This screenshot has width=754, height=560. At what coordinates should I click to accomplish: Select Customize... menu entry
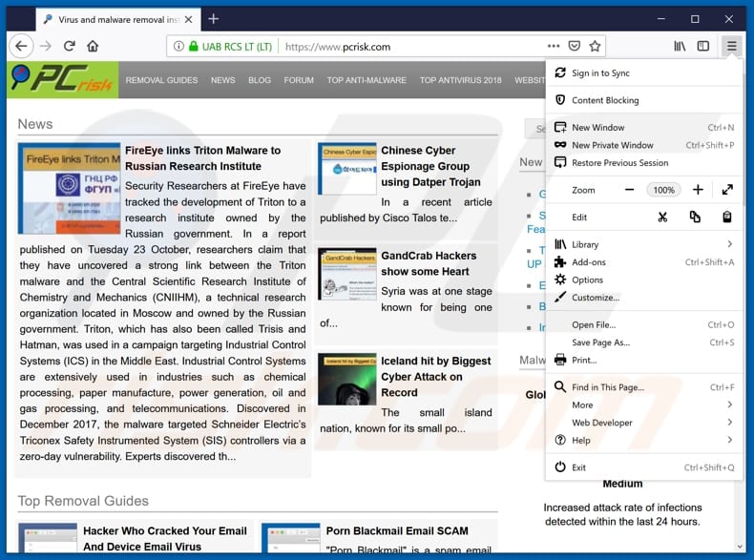[643, 298]
